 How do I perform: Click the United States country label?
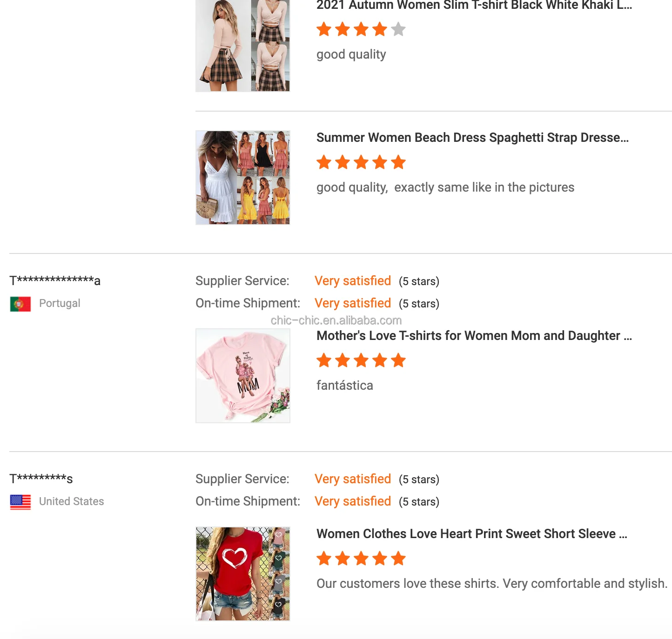(71, 502)
